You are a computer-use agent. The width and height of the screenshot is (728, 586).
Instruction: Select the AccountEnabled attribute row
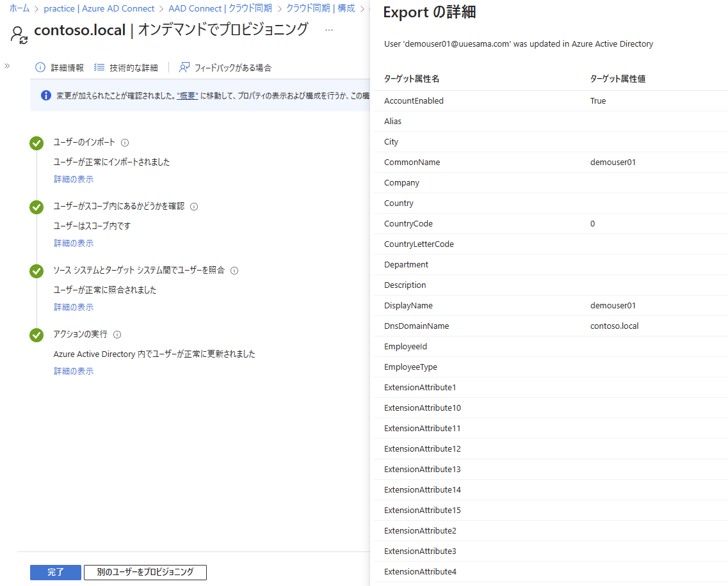(x=551, y=100)
